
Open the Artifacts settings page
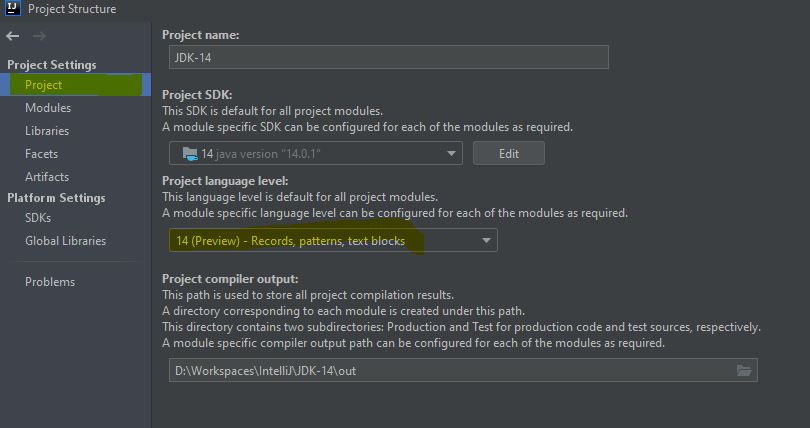(47, 177)
